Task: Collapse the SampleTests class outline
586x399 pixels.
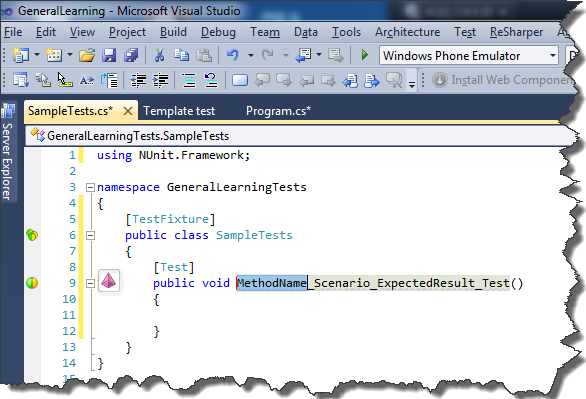Action: click(x=90, y=235)
